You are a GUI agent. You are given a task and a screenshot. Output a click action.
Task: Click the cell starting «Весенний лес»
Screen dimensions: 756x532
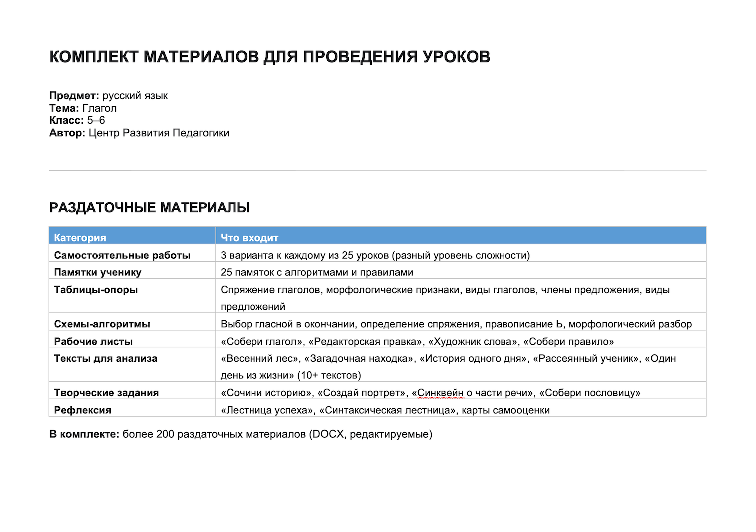[x=461, y=364]
